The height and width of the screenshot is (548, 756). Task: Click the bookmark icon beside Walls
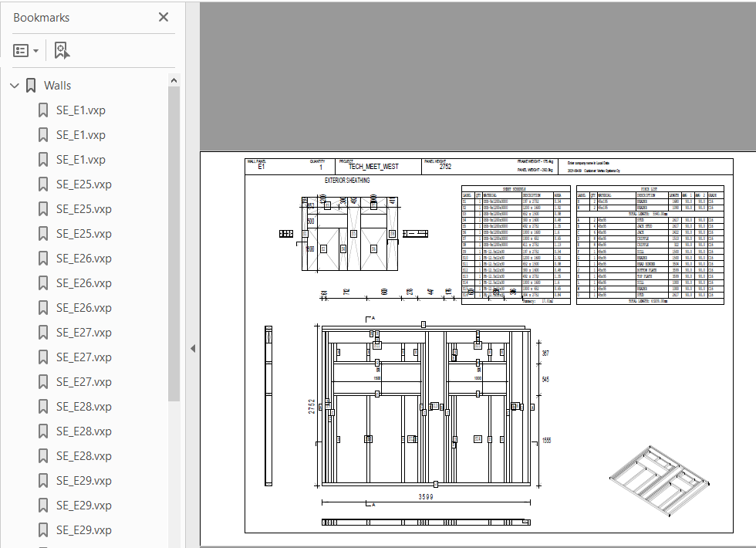(x=31, y=86)
